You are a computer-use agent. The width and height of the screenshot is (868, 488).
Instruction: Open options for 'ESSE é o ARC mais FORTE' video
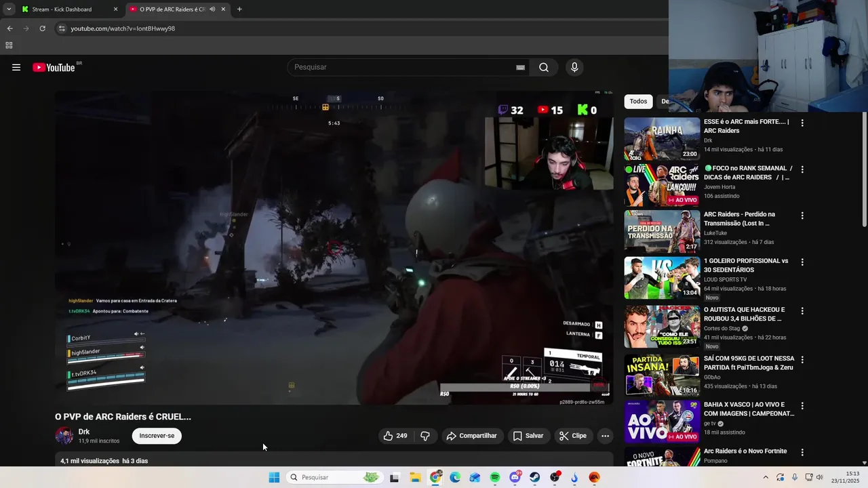point(802,123)
